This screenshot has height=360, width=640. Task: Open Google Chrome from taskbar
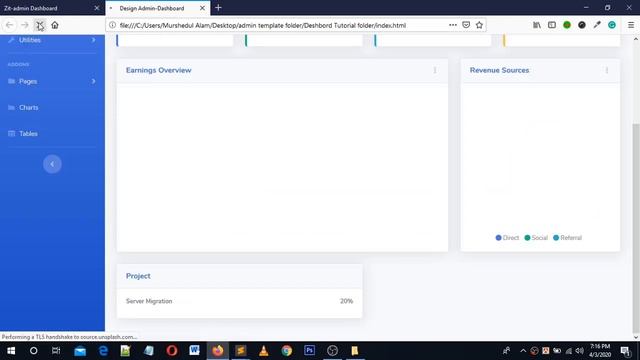pyautogui.click(x=287, y=351)
